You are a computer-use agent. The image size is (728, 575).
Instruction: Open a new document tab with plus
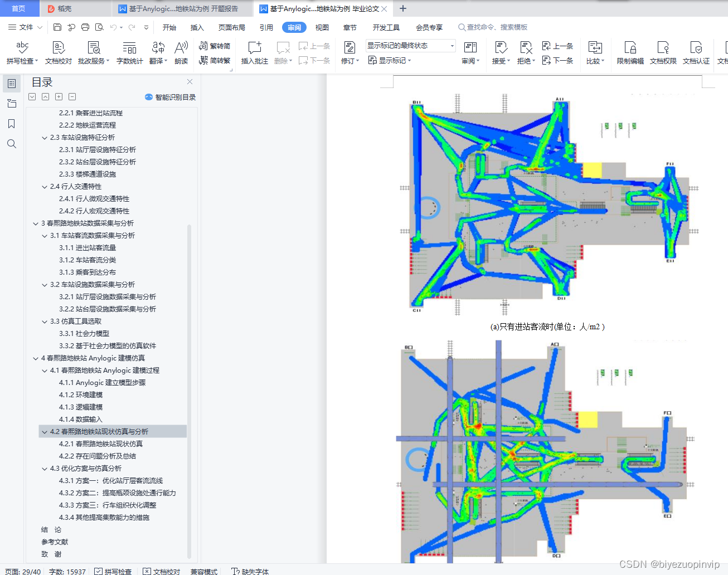(x=403, y=8)
